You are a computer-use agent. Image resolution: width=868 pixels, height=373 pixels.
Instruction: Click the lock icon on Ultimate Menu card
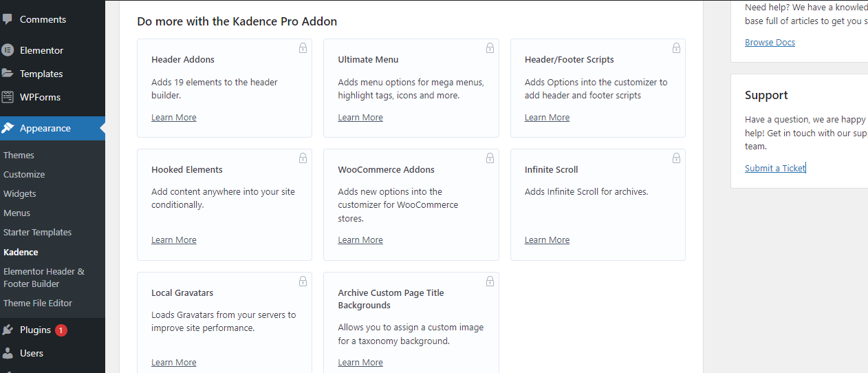click(490, 48)
